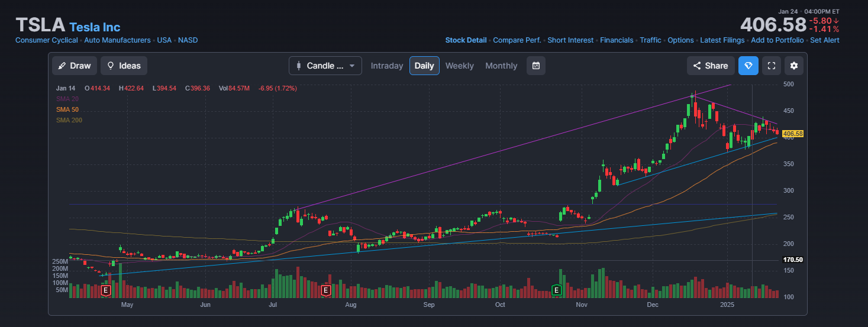Open chart settings gear
868x327 pixels.
click(x=794, y=66)
